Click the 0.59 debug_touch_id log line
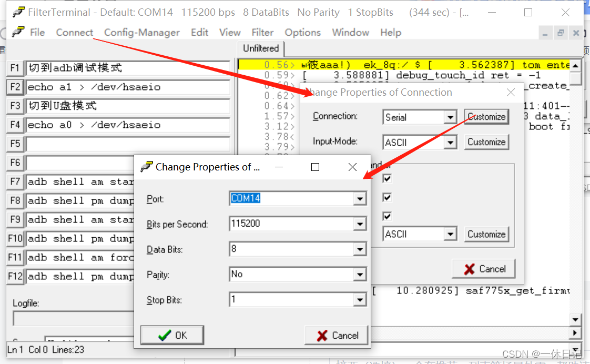Screen dimensions: 590x364 pyautogui.click(x=404, y=75)
